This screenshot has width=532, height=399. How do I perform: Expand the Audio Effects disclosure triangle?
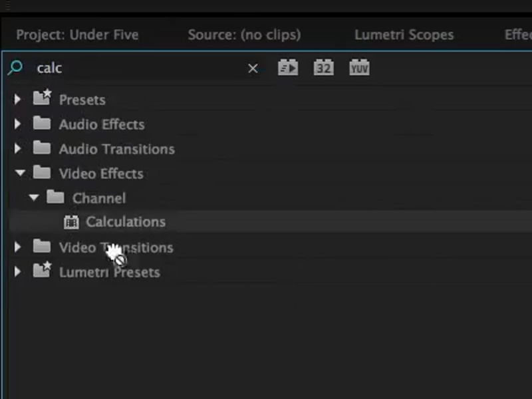tap(17, 124)
